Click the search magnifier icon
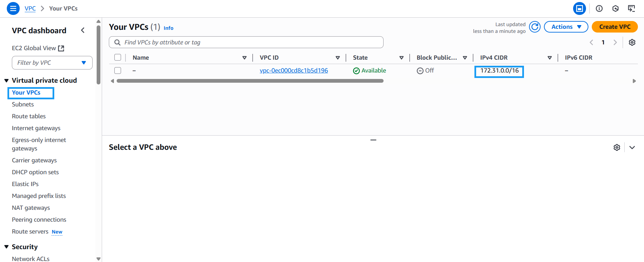The width and height of the screenshot is (644, 262). click(117, 42)
